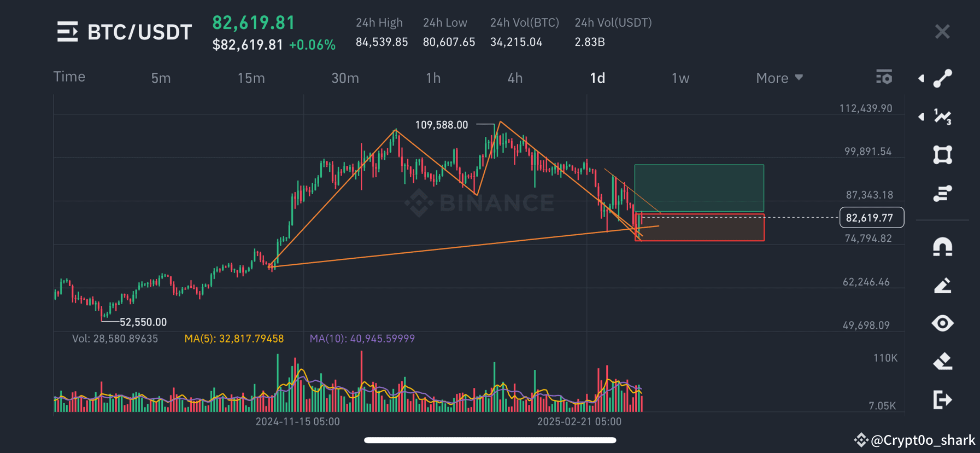Click the current price label 82,619.77
The height and width of the screenshot is (453, 980).
coord(872,218)
